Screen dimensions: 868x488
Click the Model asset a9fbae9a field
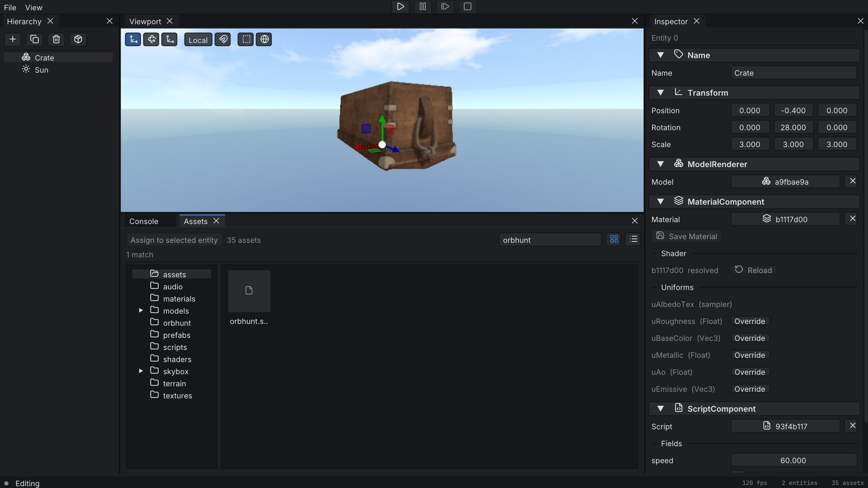(x=786, y=182)
